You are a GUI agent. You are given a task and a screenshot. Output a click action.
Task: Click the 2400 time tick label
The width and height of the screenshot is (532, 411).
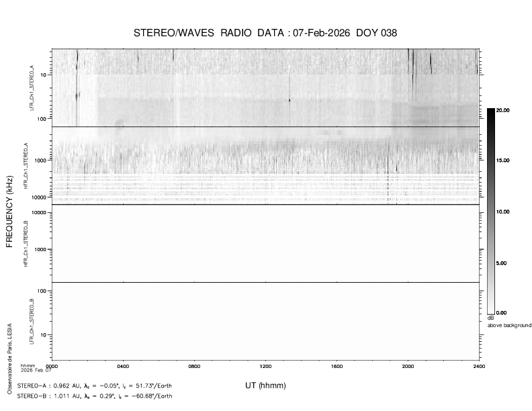[x=479, y=366]
